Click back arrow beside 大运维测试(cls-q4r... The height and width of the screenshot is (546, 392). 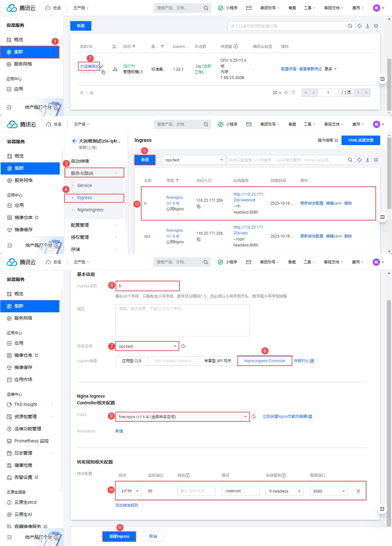click(x=74, y=141)
